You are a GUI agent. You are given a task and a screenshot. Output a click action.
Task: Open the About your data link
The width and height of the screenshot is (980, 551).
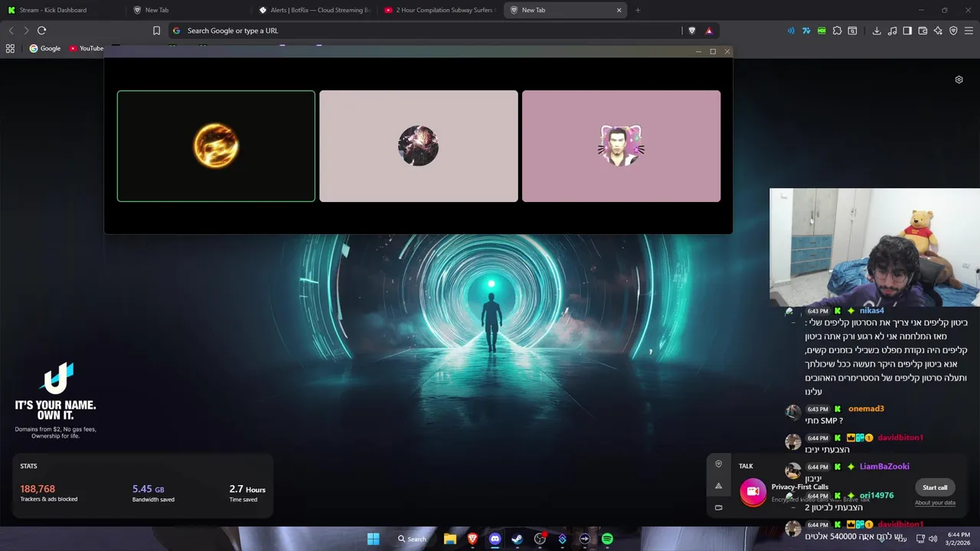pyautogui.click(x=935, y=503)
